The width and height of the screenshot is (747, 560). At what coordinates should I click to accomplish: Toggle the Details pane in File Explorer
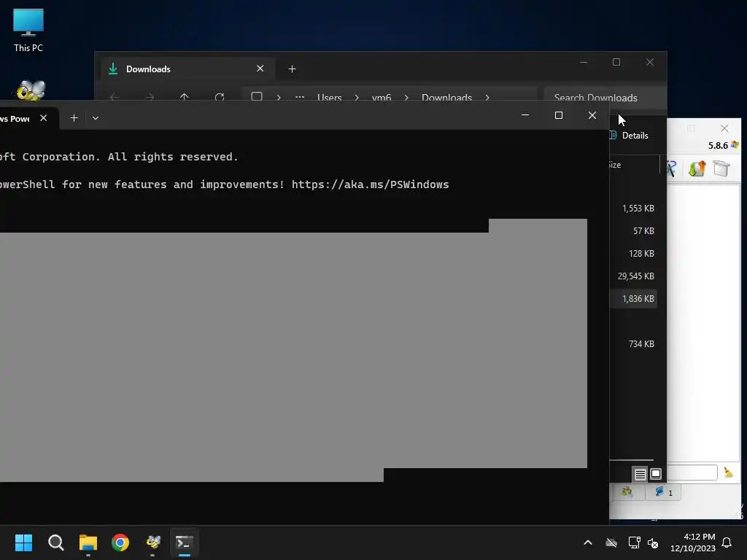[x=630, y=136]
